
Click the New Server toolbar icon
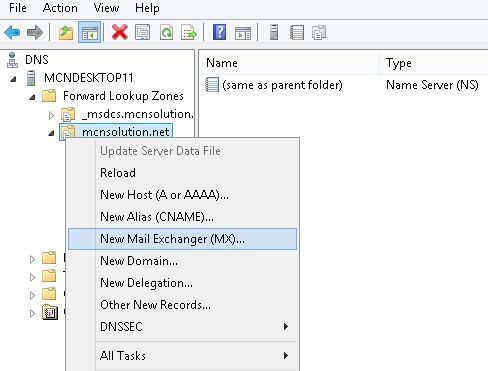pos(274,32)
